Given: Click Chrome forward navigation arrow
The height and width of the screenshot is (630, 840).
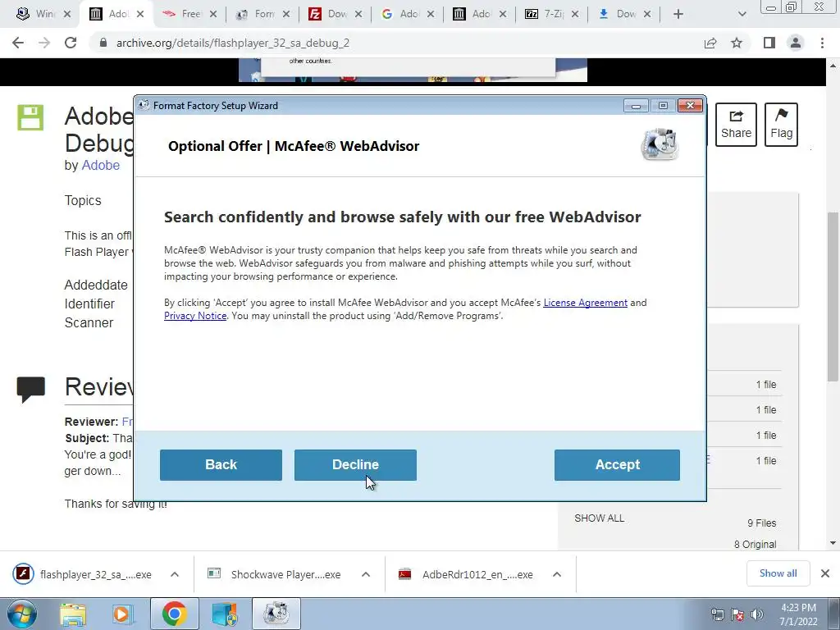Looking at the screenshot, I should (44, 43).
